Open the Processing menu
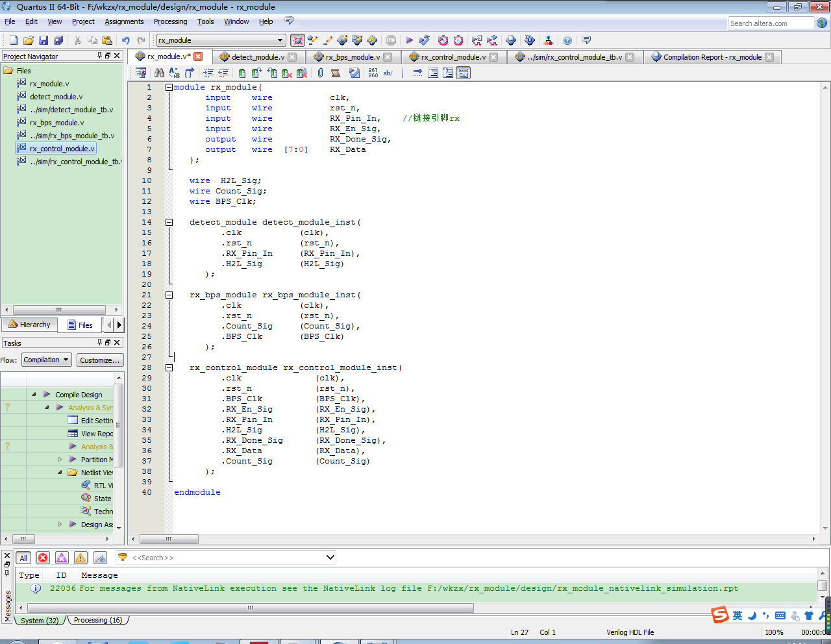 [x=170, y=21]
